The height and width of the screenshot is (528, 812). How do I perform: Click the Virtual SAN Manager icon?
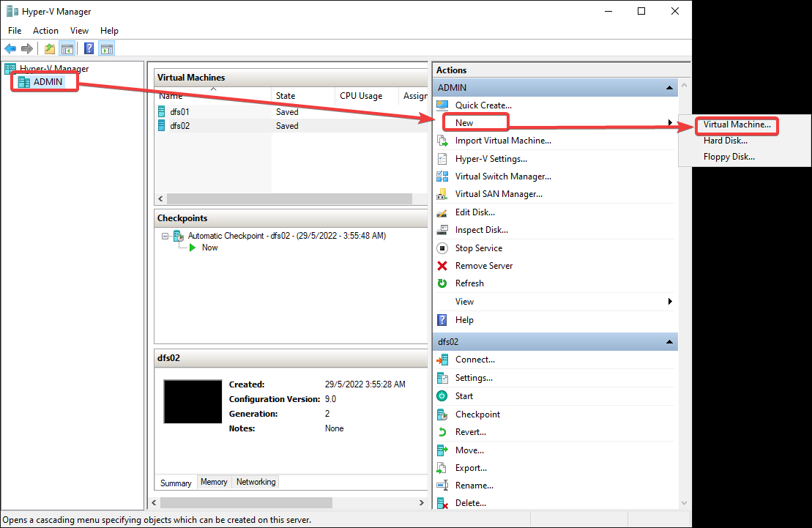pyautogui.click(x=442, y=194)
